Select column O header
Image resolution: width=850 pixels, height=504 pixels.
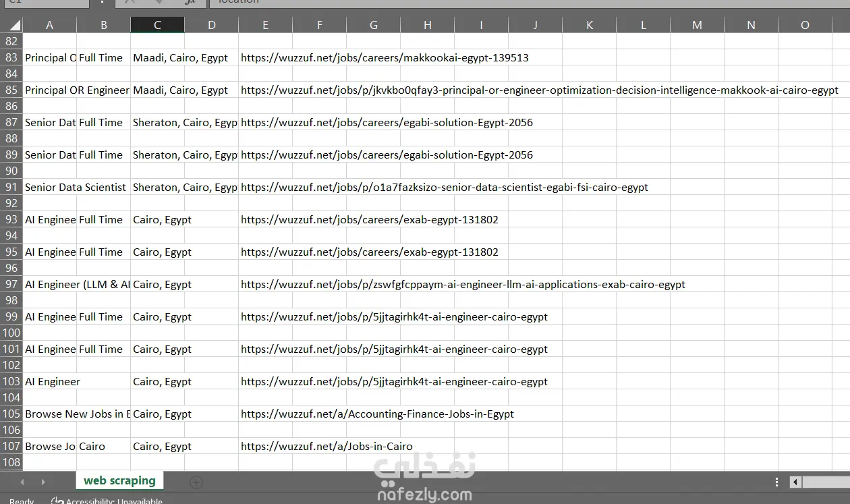click(x=805, y=25)
